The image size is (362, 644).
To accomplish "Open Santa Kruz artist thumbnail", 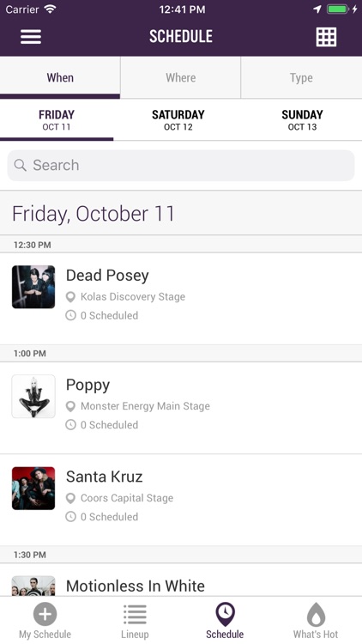I will [33, 488].
